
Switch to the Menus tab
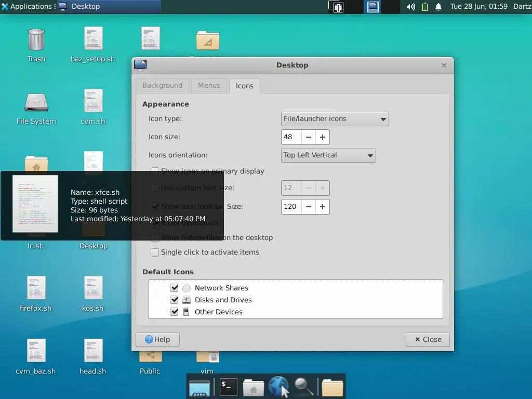coord(209,86)
